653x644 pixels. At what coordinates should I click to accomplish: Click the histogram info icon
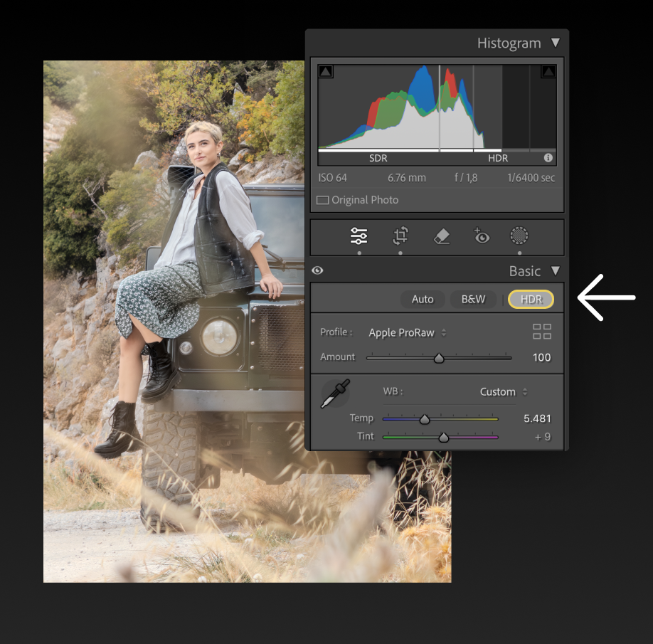click(x=548, y=158)
